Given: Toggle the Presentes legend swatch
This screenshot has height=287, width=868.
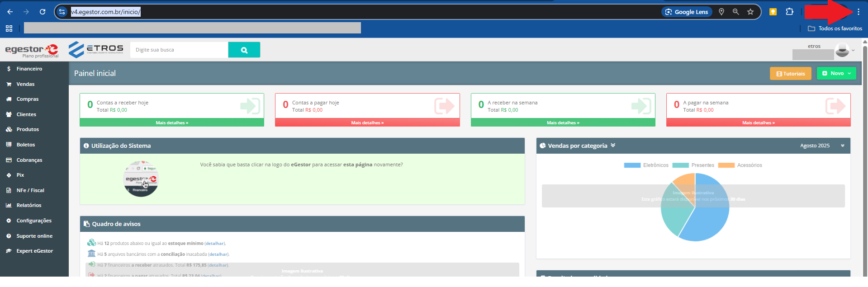Looking at the screenshot, I should point(680,165).
